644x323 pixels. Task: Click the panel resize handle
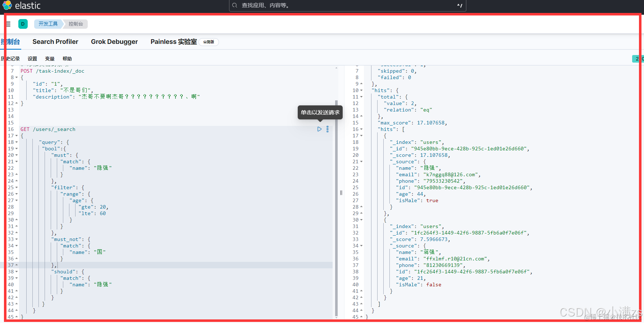(341, 192)
